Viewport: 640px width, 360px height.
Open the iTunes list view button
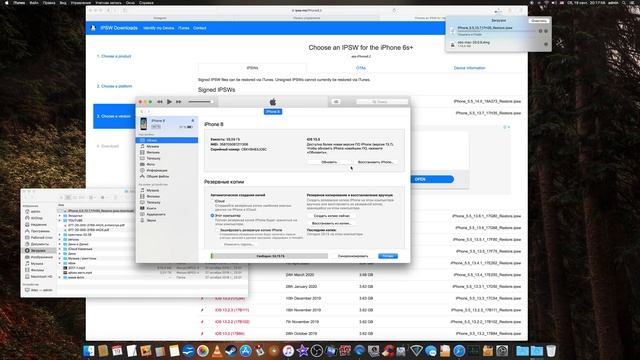[x=336, y=102]
